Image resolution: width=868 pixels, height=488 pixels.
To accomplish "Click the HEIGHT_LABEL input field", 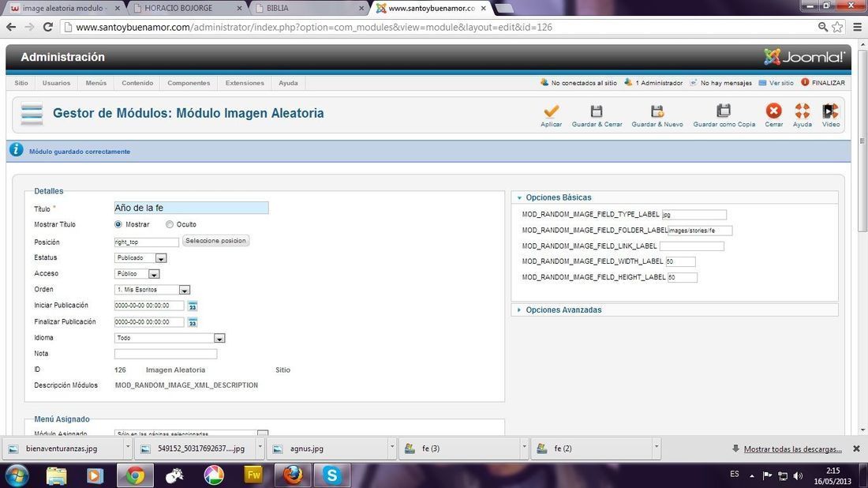I will [x=682, y=277].
